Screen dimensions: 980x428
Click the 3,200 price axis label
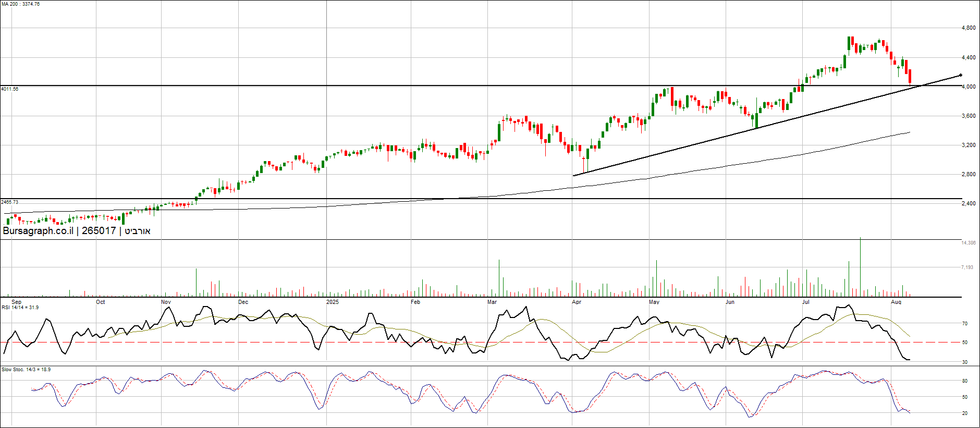pyautogui.click(x=969, y=145)
